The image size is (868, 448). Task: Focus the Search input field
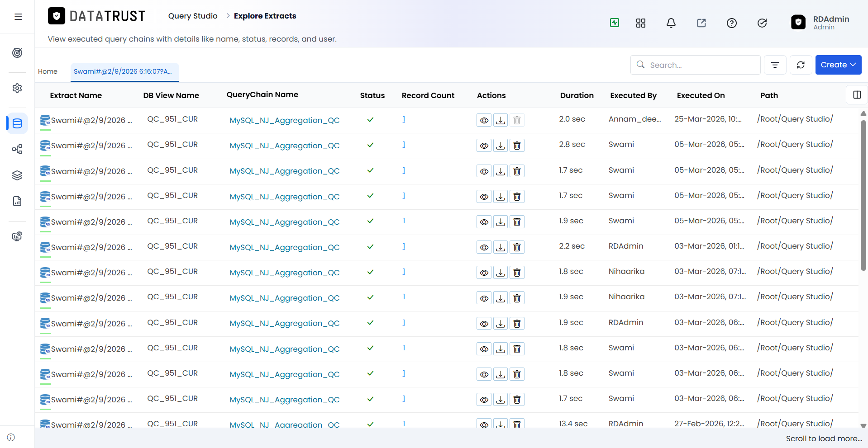(696, 65)
